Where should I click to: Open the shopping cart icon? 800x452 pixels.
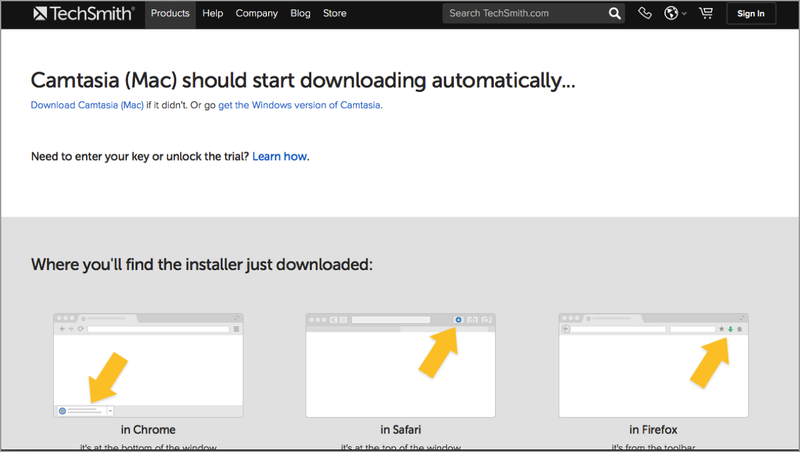coord(706,13)
